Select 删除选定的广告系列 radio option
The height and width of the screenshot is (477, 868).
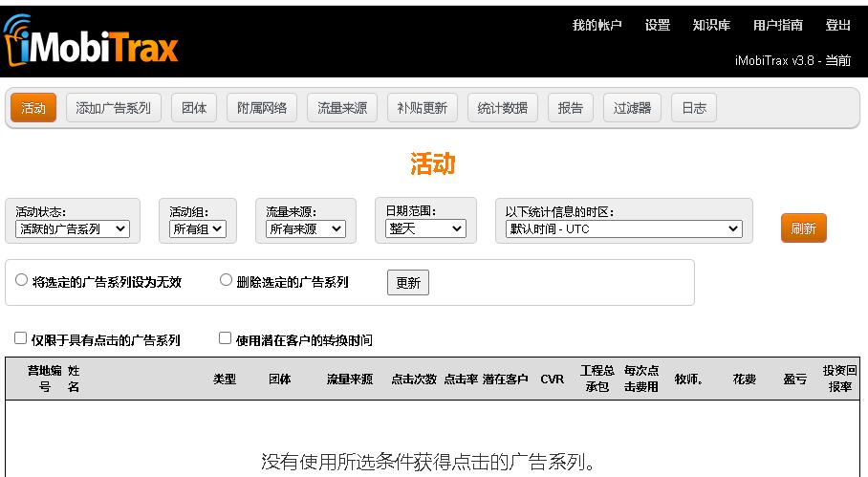coord(227,281)
